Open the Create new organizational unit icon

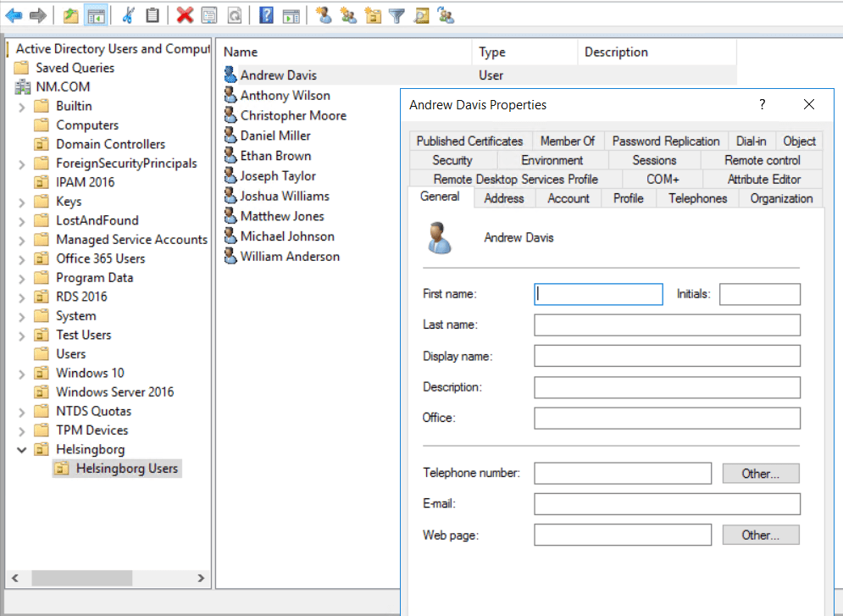click(373, 14)
